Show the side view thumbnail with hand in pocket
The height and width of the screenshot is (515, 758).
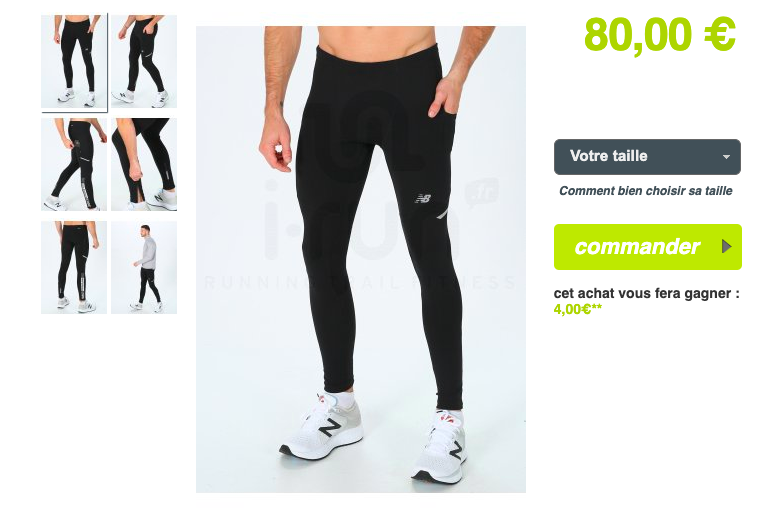(x=144, y=61)
